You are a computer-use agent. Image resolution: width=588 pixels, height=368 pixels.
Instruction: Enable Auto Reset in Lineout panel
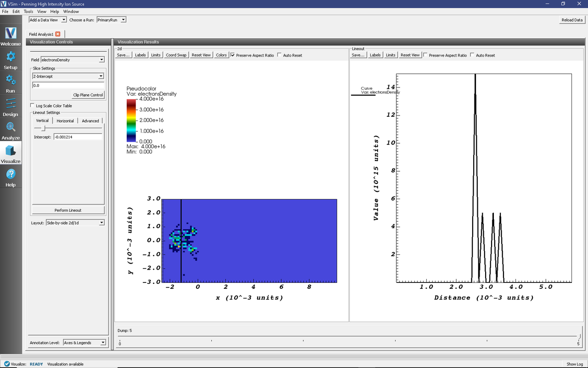click(472, 55)
